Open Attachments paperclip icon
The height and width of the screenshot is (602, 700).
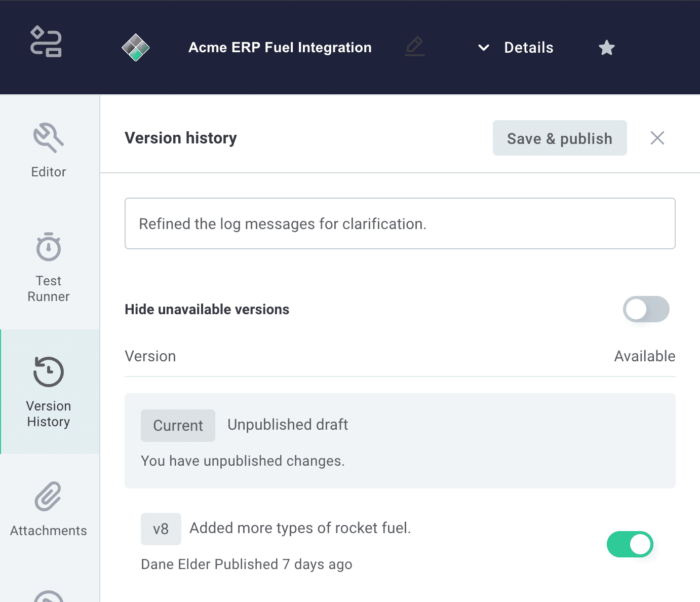(x=48, y=496)
